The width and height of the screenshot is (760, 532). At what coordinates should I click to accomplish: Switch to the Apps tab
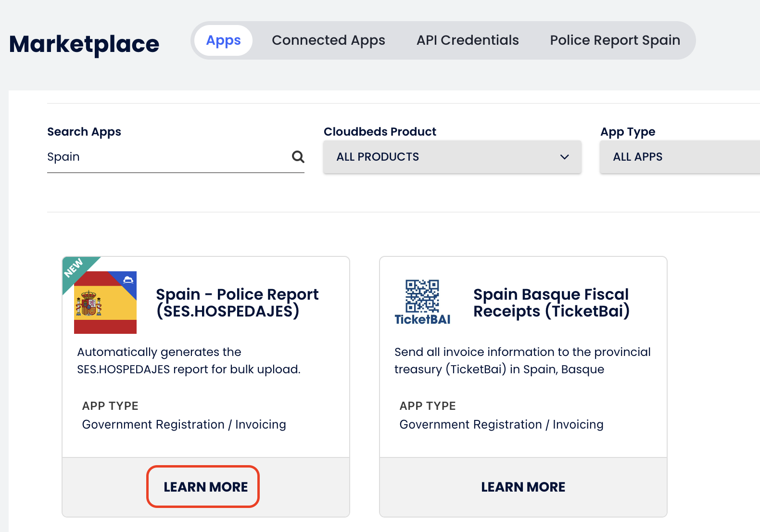[x=223, y=40]
